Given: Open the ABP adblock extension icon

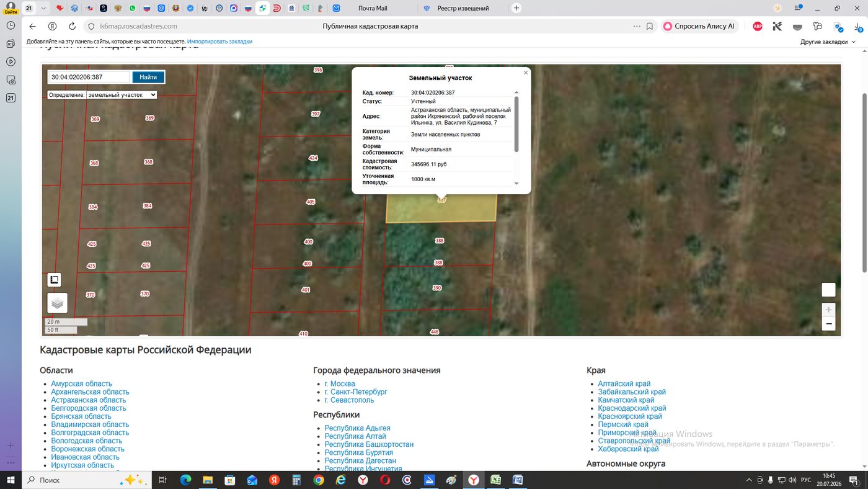Looking at the screenshot, I should [x=758, y=26].
